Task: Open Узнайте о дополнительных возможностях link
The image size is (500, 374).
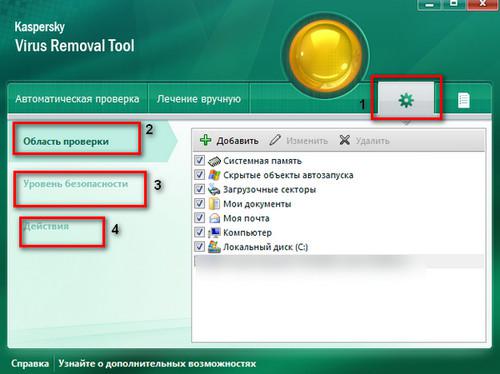Action: [x=157, y=363]
